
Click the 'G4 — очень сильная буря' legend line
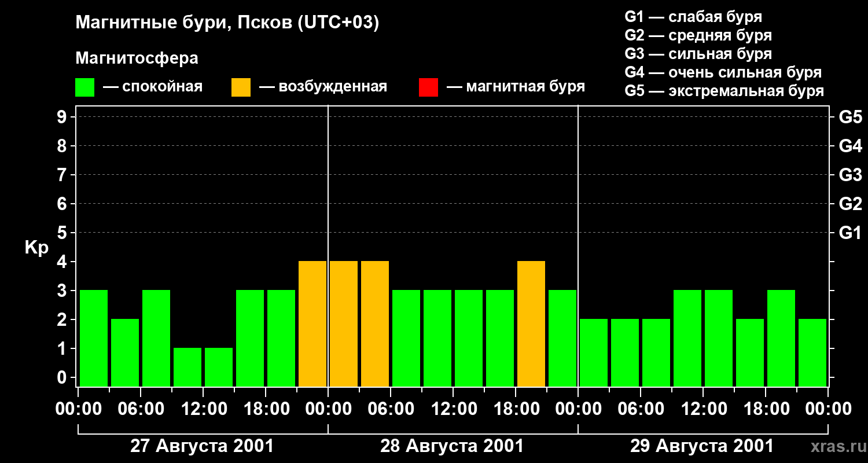[723, 72]
